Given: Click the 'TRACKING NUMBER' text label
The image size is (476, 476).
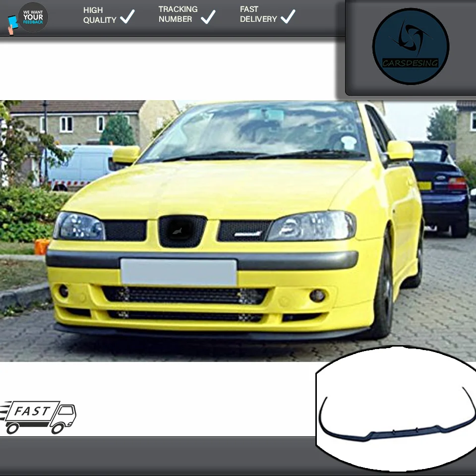Looking at the screenshot, I should (x=178, y=14).
